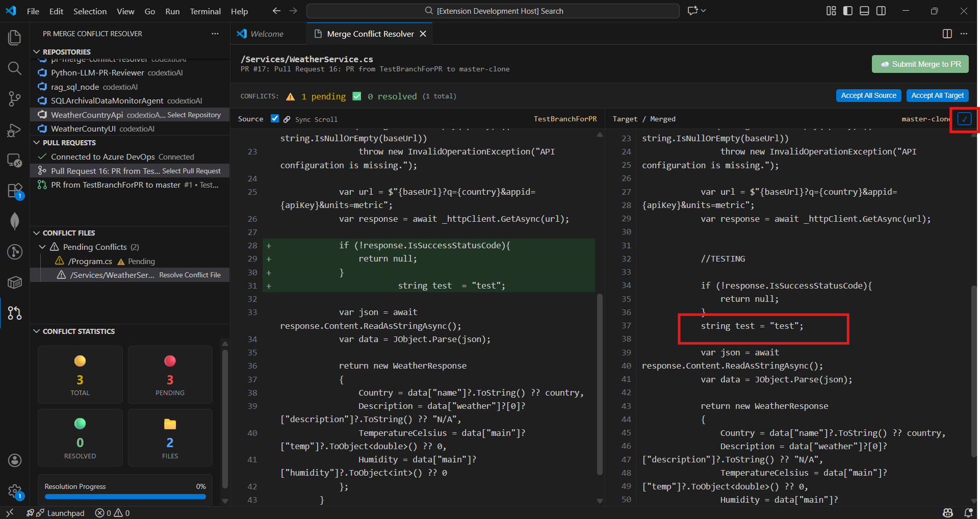Image resolution: width=980 pixels, height=519 pixels.
Task: Select Python-LLM-PR-Reviewer repository
Action: click(x=130, y=73)
